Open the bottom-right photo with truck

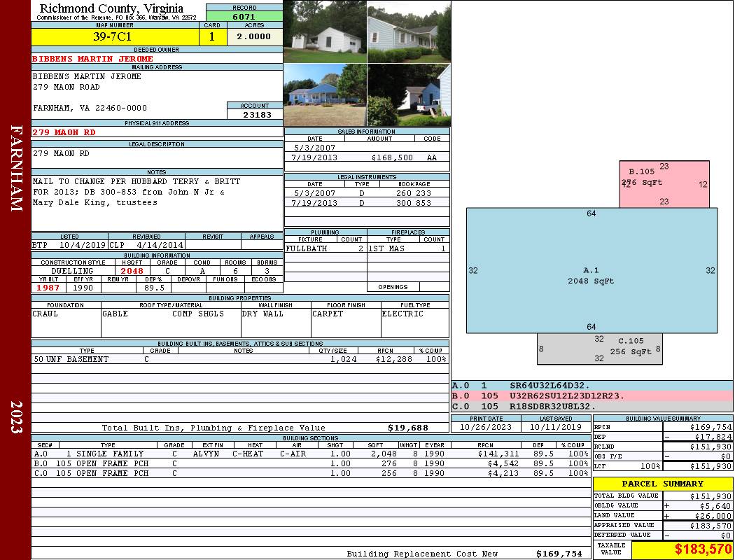pyautogui.click(x=409, y=94)
